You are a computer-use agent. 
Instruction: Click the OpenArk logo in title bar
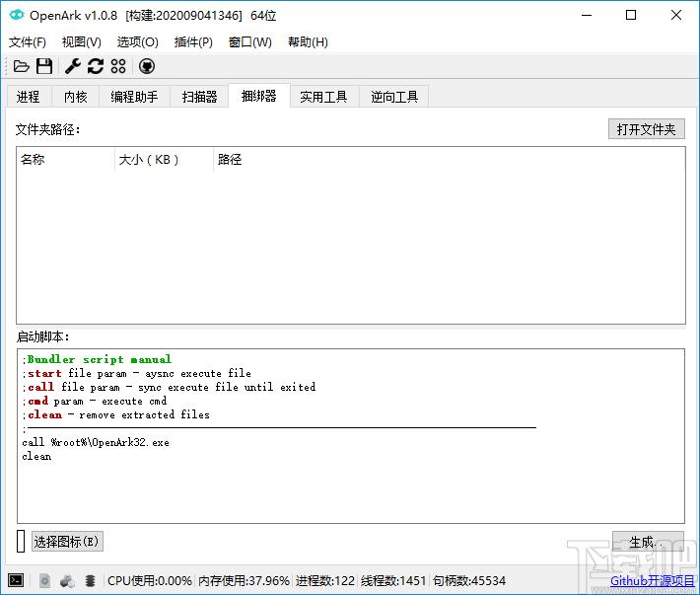coord(17,15)
